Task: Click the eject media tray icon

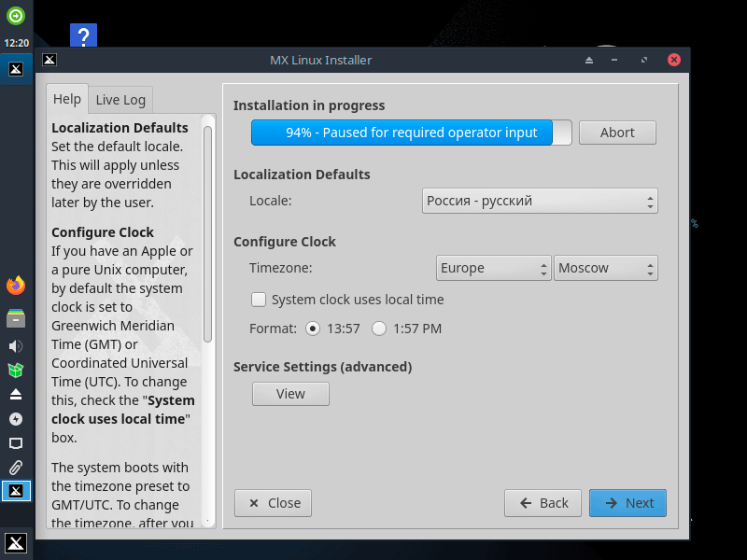Action: coord(16,395)
